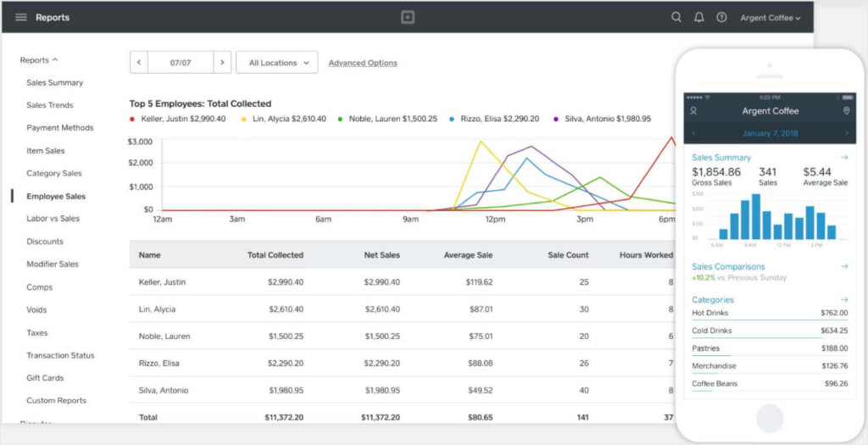The height and width of the screenshot is (445, 868).
Task: Go to previous date with left arrow
Action: pyautogui.click(x=138, y=63)
